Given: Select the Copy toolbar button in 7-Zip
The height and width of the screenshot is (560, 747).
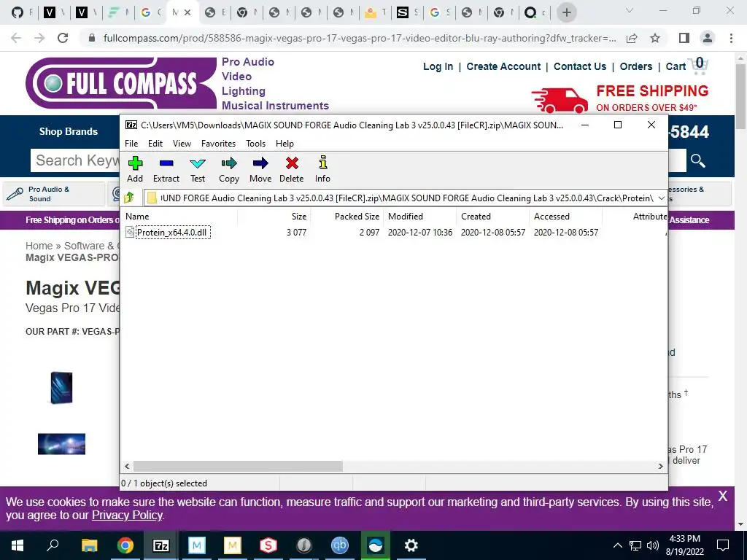Looking at the screenshot, I should pyautogui.click(x=228, y=169).
